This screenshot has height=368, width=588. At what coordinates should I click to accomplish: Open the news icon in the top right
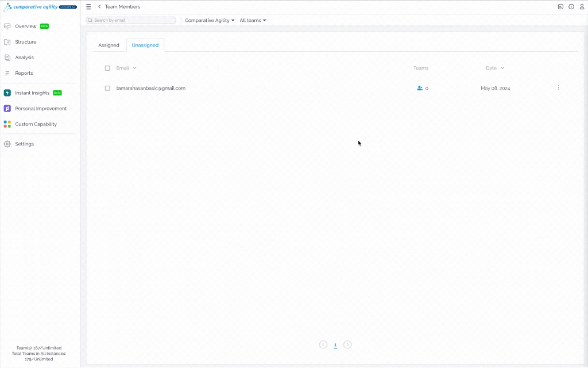coord(560,7)
